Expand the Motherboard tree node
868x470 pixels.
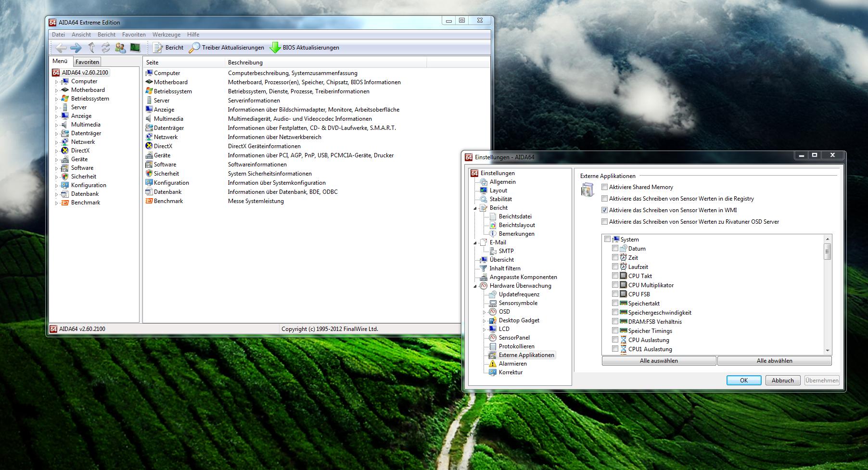click(x=56, y=90)
